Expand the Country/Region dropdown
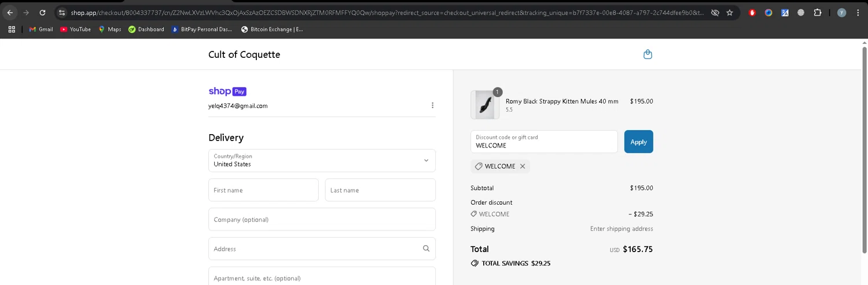The height and width of the screenshot is (285, 868). click(322, 160)
